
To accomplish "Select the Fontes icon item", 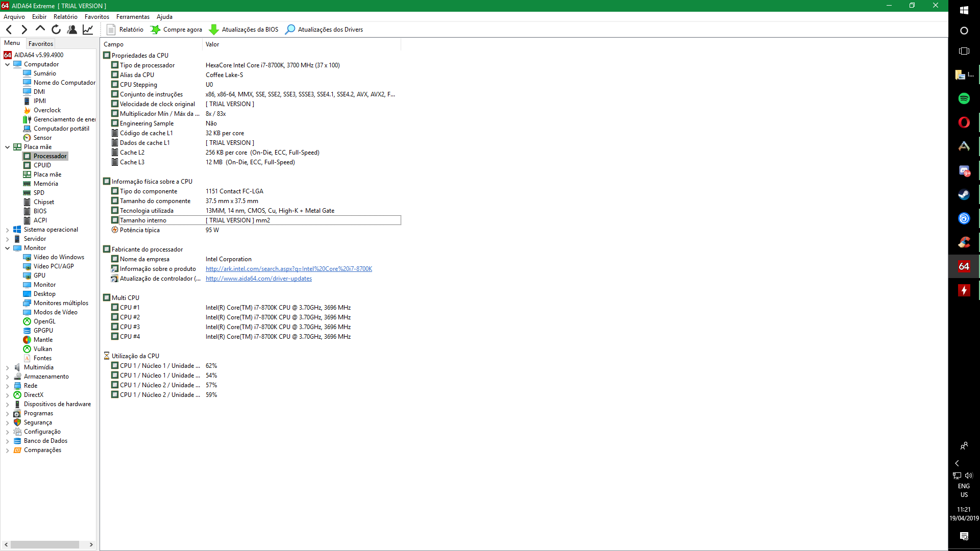I will pyautogui.click(x=27, y=358).
